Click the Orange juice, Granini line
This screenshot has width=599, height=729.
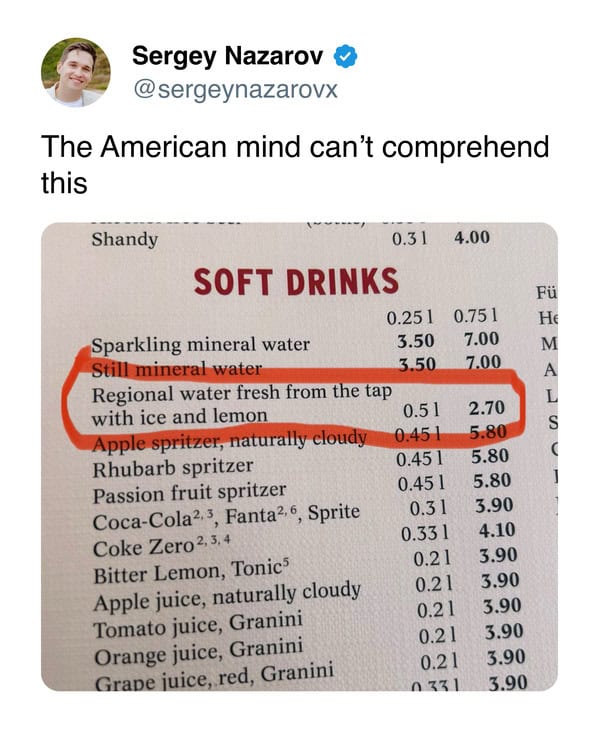pos(199,651)
